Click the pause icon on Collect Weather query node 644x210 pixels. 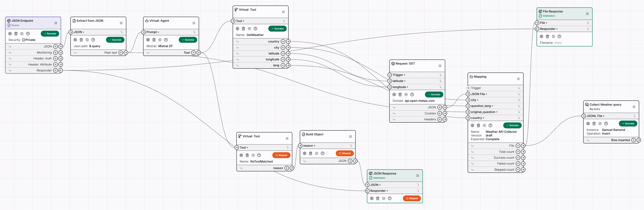pos(600,123)
